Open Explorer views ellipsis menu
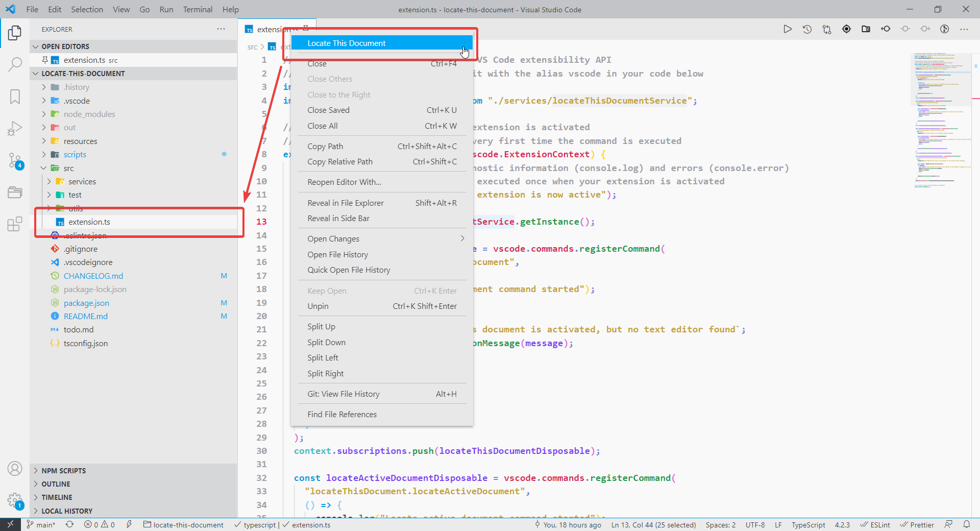The width and height of the screenshot is (980, 531). [221, 29]
